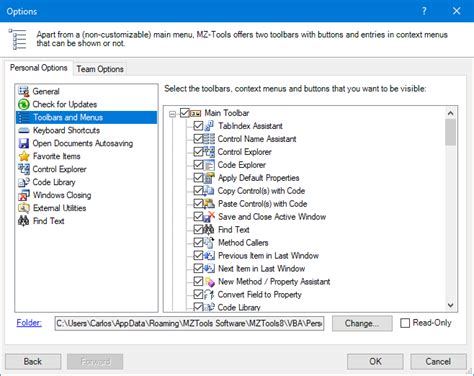Uncheck the Main Toolbar checkbox
This screenshot has width=474, height=376.
(185, 113)
